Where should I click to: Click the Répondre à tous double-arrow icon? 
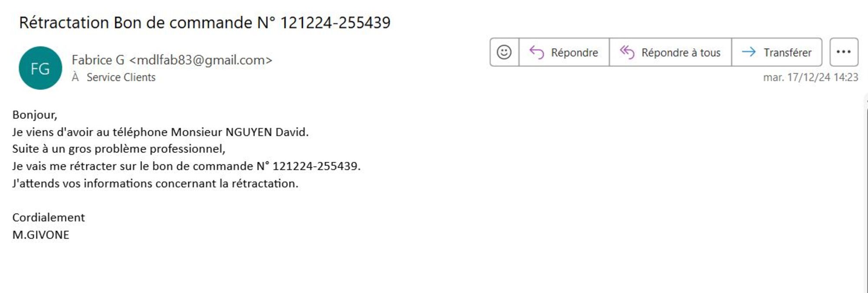coord(627,53)
